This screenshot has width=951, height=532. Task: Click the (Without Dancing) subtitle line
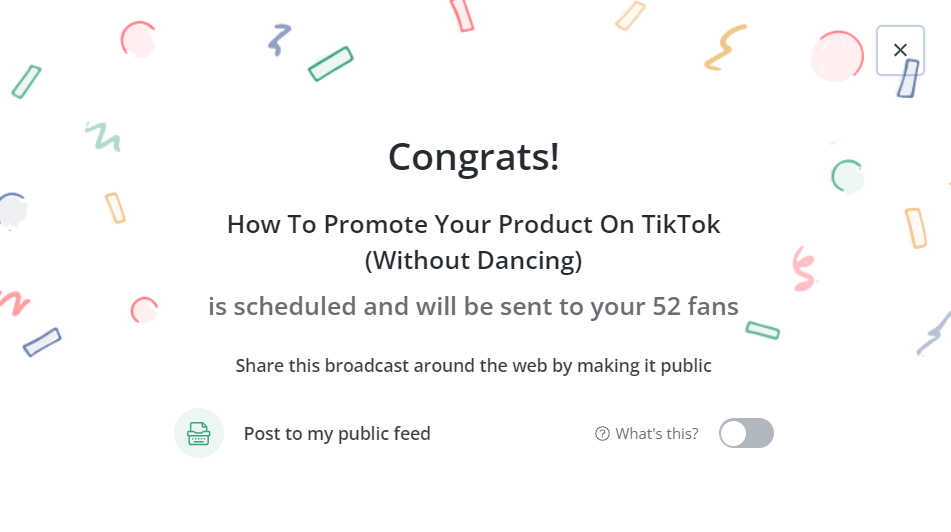pyautogui.click(x=474, y=261)
